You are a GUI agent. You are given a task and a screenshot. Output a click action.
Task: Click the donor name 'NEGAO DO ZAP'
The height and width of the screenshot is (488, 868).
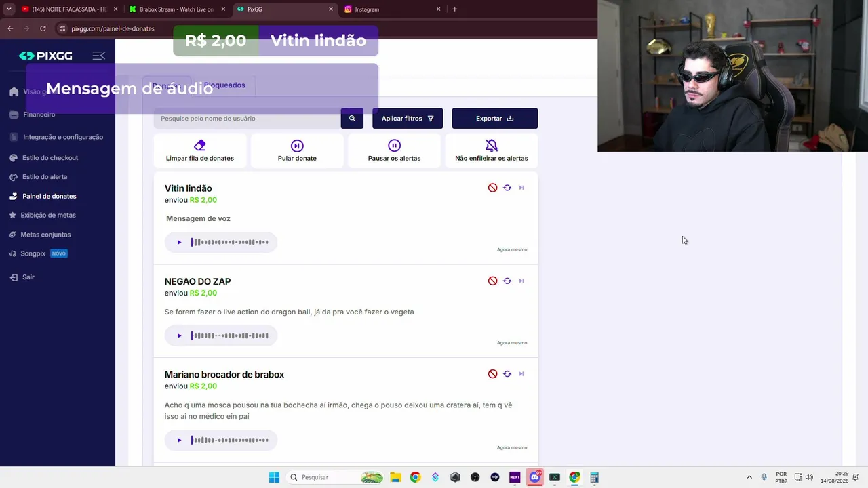coord(198,281)
